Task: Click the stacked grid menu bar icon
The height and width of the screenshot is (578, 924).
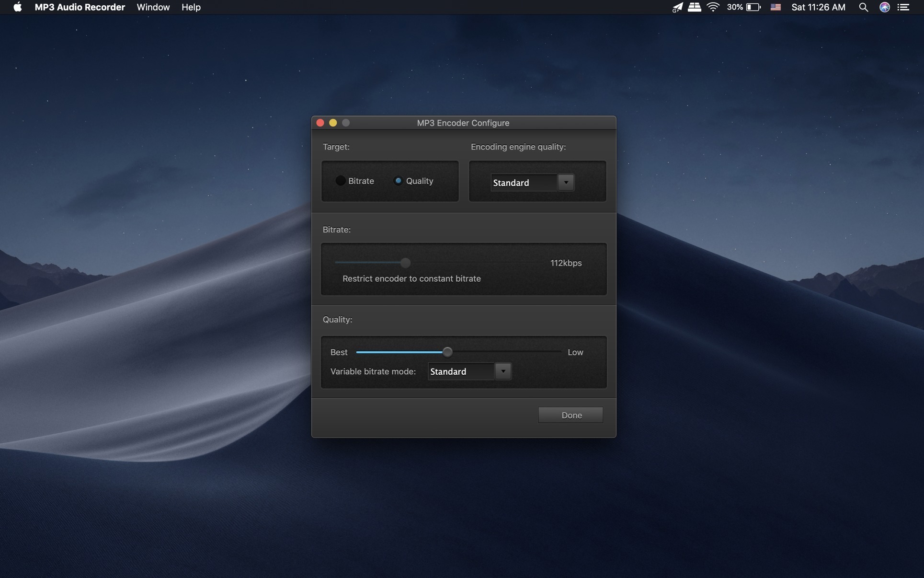Action: click(694, 7)
